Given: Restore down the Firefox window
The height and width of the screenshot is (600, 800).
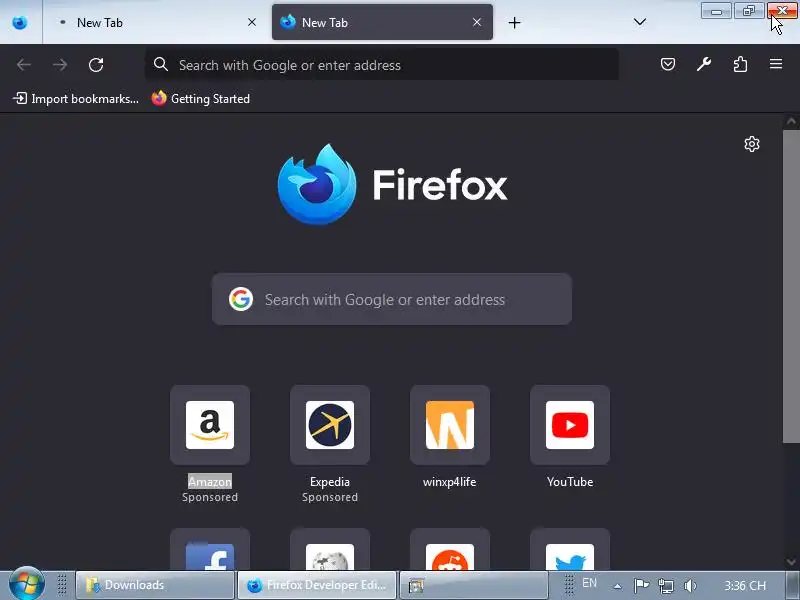Looking at the screenshot, I should coord(748,11).
